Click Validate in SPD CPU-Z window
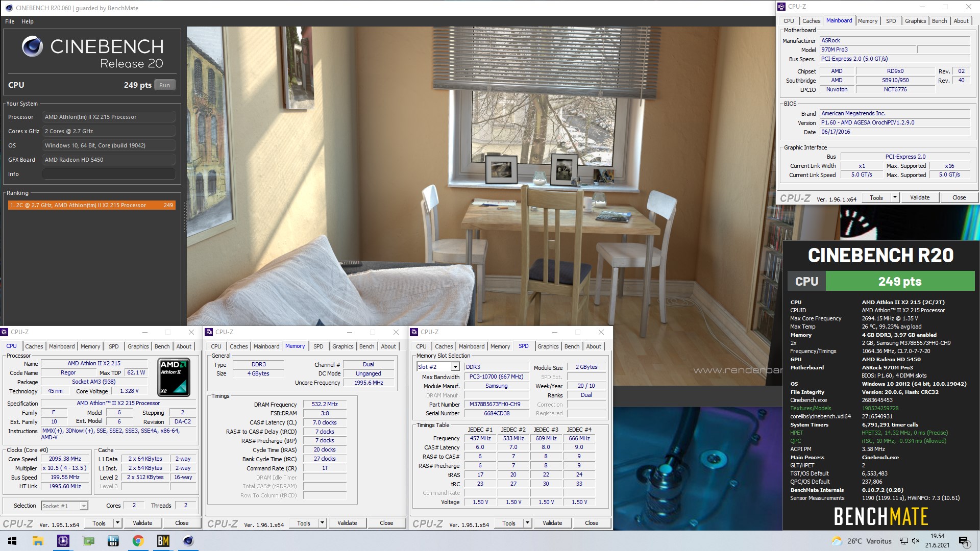Image resolution: width=980 pixels, height=551 pixels. click(x=552, y=523)
